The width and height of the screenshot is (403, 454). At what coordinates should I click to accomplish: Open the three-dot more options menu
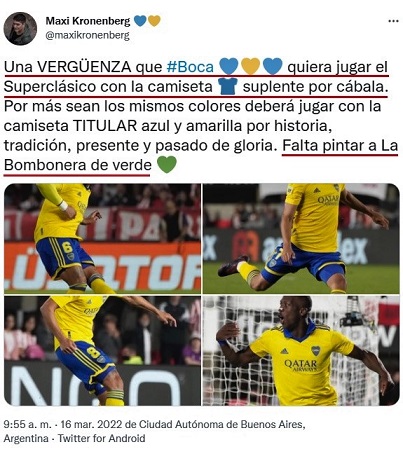(393, 21)
